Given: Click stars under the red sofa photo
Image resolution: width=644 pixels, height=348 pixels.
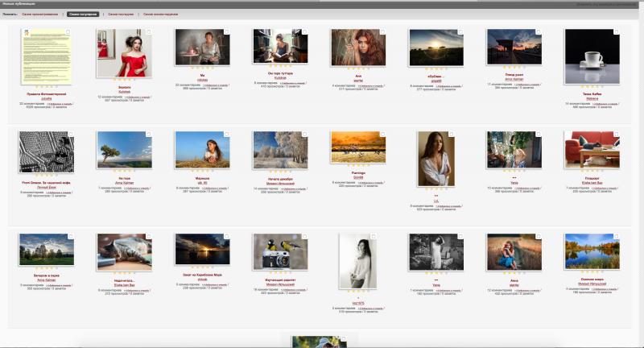Looking at the screenshot, I should (592, 171).
